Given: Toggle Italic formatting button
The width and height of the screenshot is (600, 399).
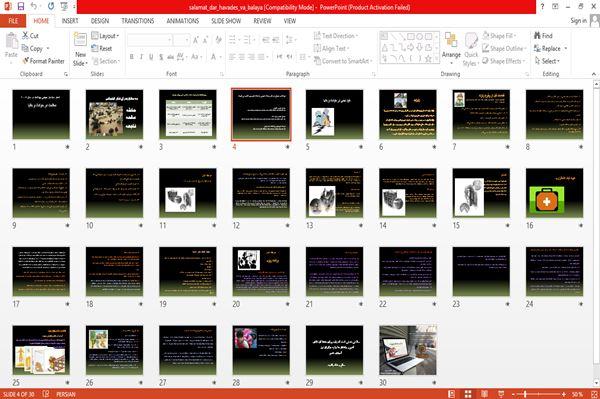Looking at the screenshot, I should click(x=141, y=57).
